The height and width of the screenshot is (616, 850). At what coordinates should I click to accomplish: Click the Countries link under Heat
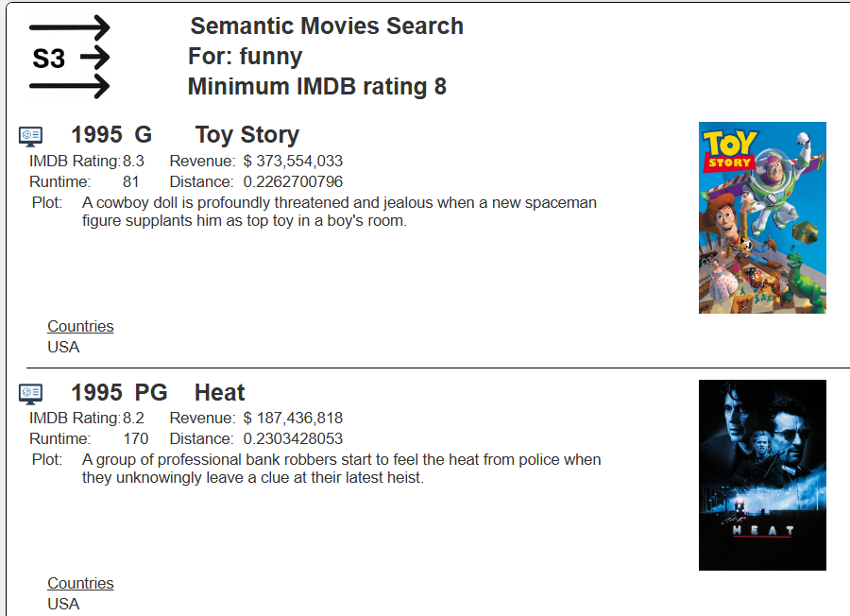tap(80, 583)
